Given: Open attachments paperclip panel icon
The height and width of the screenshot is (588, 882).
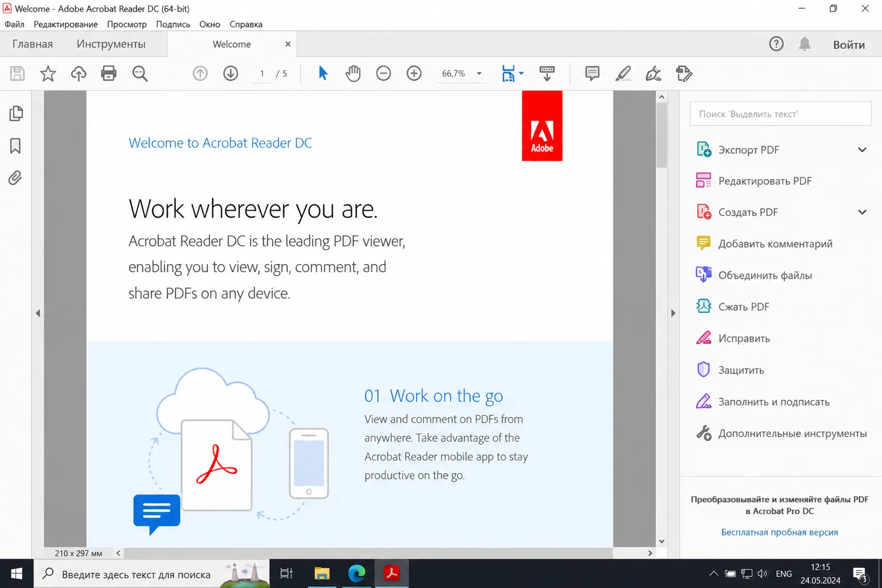Looking at the screenshot, I should pos(16,178).
